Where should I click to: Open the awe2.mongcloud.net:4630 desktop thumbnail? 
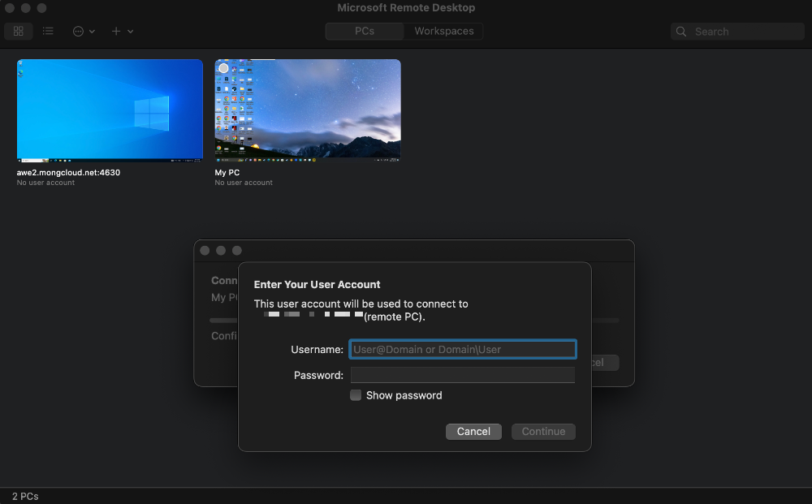click(110, 110)
